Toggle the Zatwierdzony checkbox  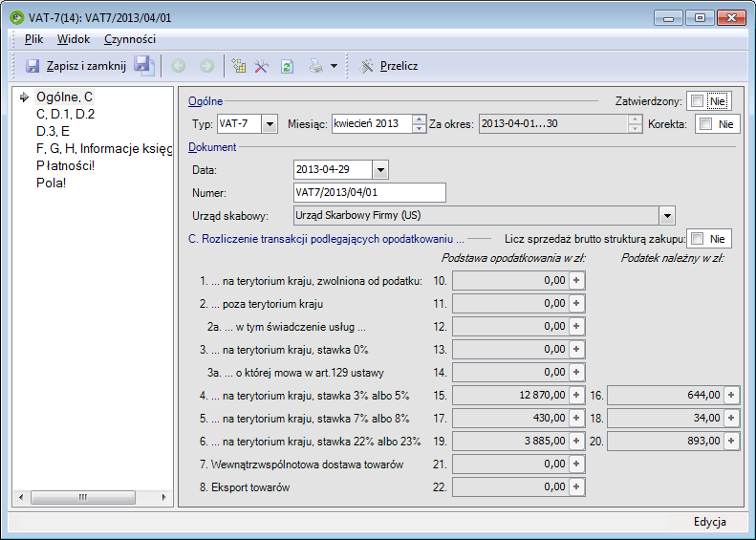pyautogui.click(x=697, y=100)
